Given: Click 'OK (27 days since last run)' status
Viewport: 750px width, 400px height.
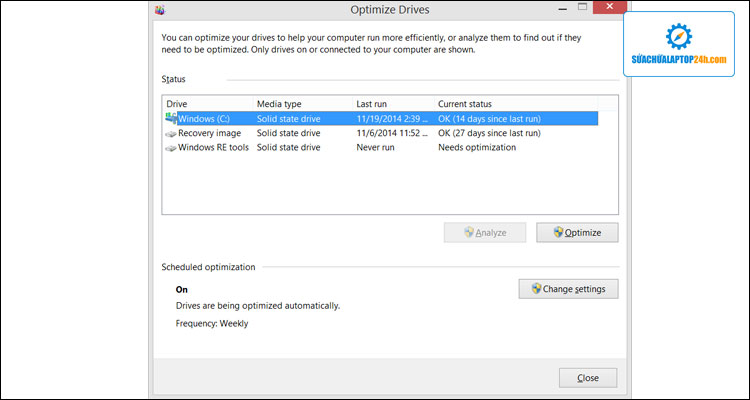Looking at the screenshot, I should tap(490, 133).
